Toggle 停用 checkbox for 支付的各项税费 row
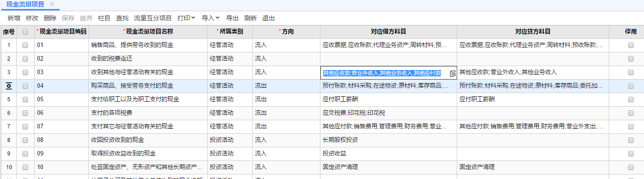Viewport: 644px width, 179px height. pyautogui.click(x=630, y=113)
